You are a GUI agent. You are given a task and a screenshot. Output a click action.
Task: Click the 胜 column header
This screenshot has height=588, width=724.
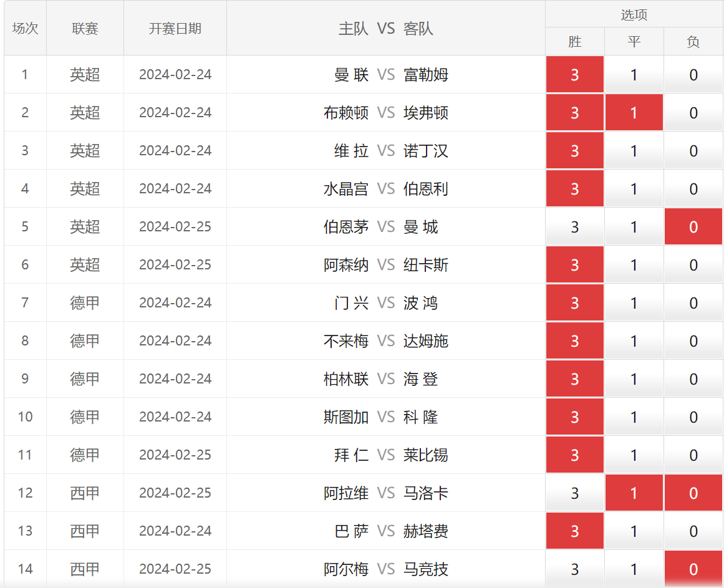click(575, 42)
